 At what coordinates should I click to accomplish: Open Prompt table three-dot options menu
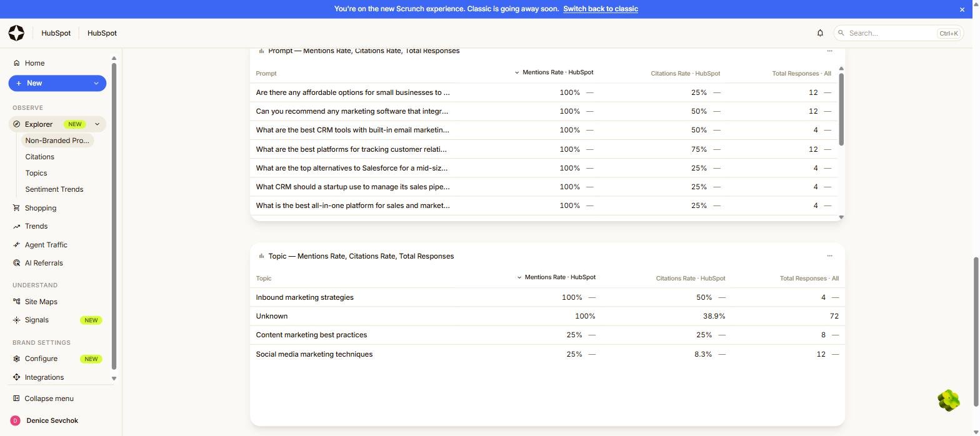click(829, 51)
